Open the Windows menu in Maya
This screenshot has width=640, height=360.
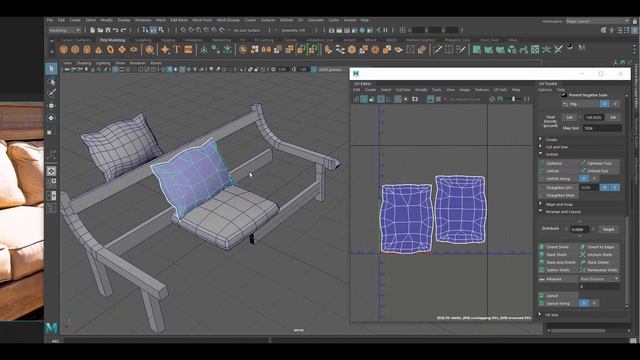pyautogui.click(x=143, y=20)
